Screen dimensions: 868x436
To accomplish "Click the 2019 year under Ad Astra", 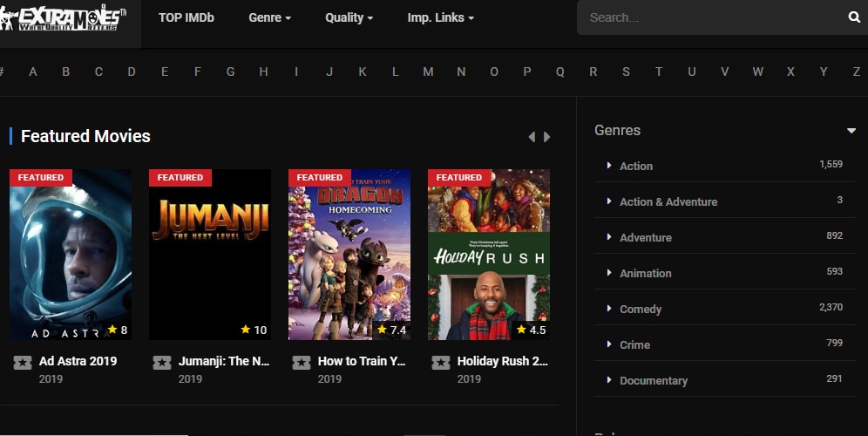I will coord(51,379).
